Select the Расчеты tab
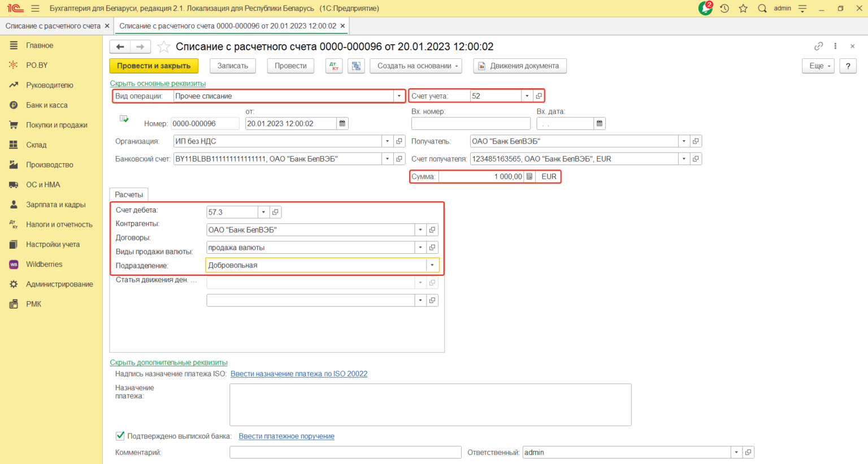The height and width of the screenshot is (464, 868). 129,195
